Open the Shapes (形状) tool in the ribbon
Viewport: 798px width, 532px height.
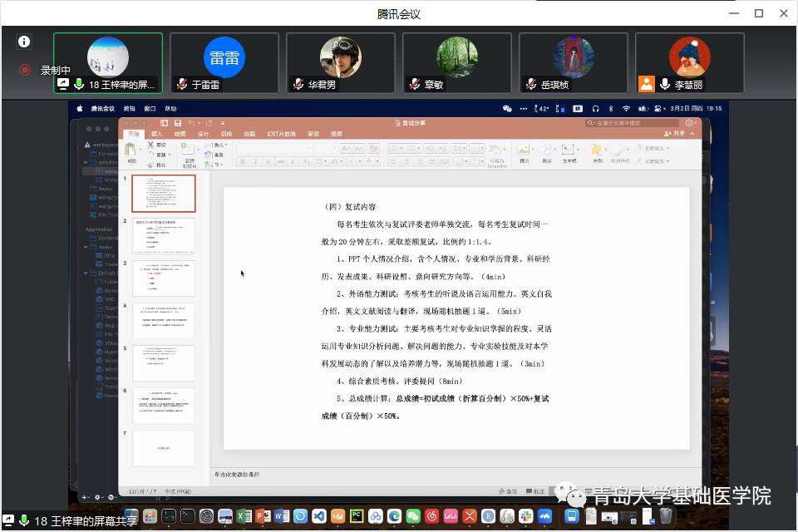tap(547, 150)
